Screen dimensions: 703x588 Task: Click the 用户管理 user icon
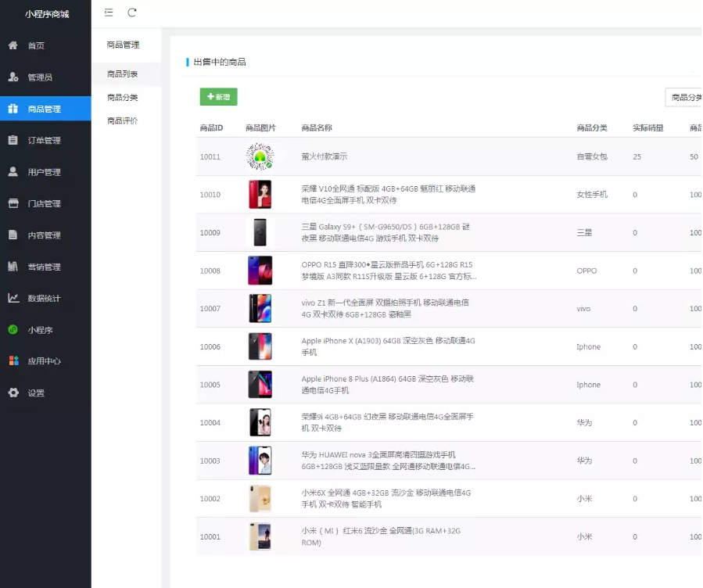(13, 172)
